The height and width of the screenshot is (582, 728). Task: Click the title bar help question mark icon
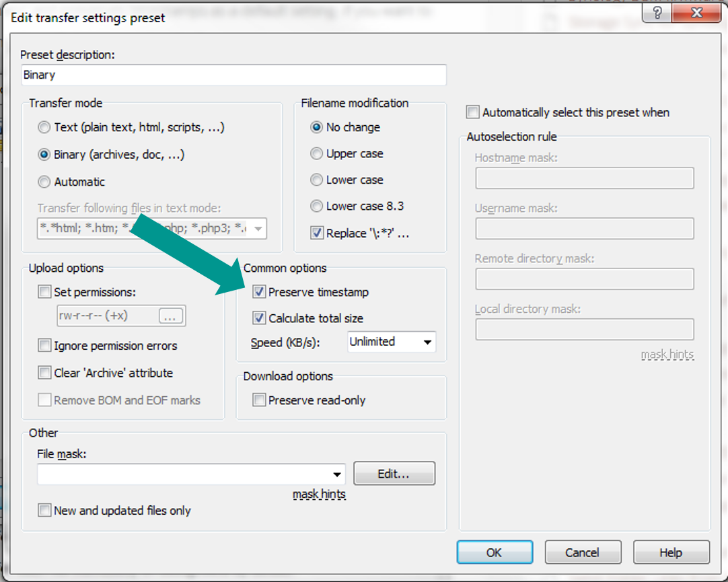(658, 14)
